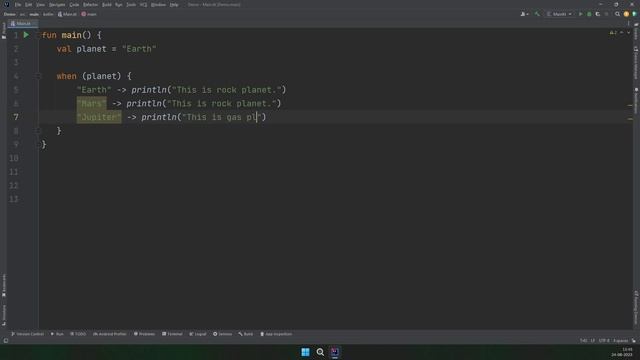Open the Services tool window
This screenshot has height=360, width=640.
[x=222, y=334]
